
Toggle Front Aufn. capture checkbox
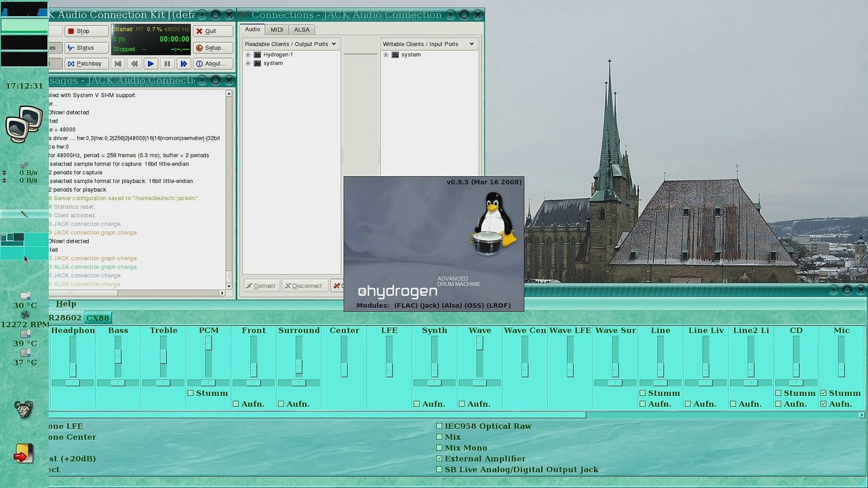[x=236, y=404]
